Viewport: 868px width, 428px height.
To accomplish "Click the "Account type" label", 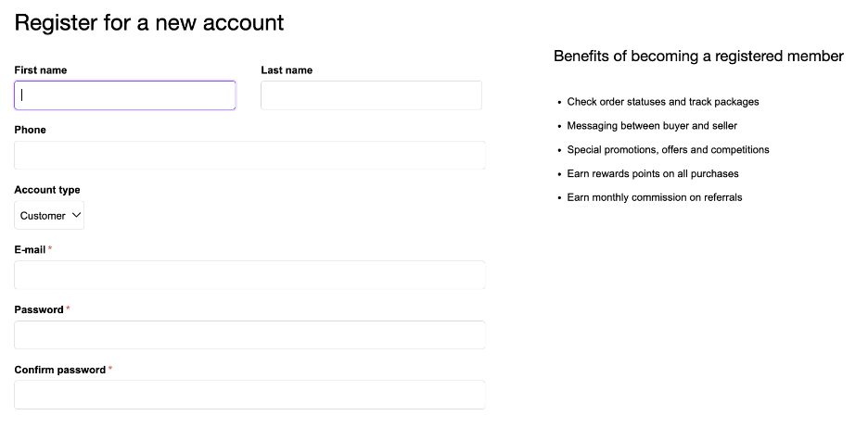I will (47, 190).
